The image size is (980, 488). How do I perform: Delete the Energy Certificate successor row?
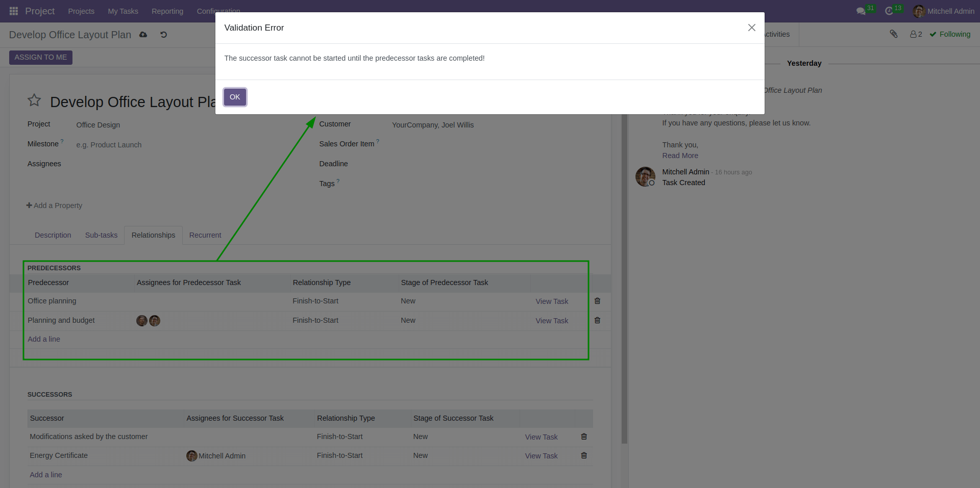pos(583,455)
